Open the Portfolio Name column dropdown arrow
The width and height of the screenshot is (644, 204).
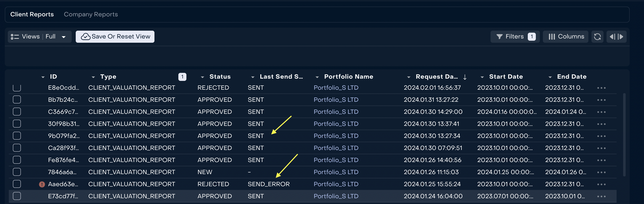317,77
